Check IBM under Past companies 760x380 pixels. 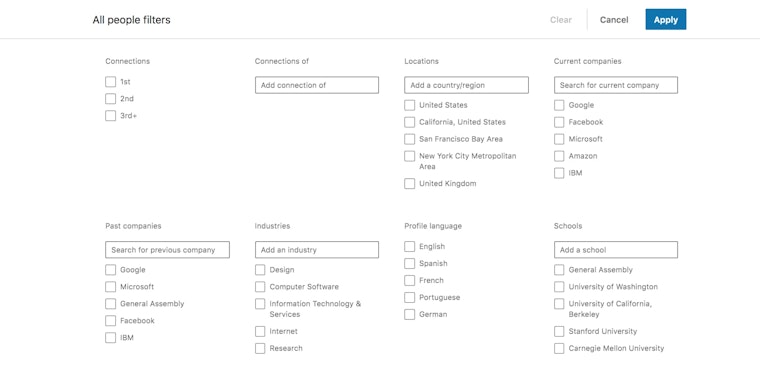(111, 338)
